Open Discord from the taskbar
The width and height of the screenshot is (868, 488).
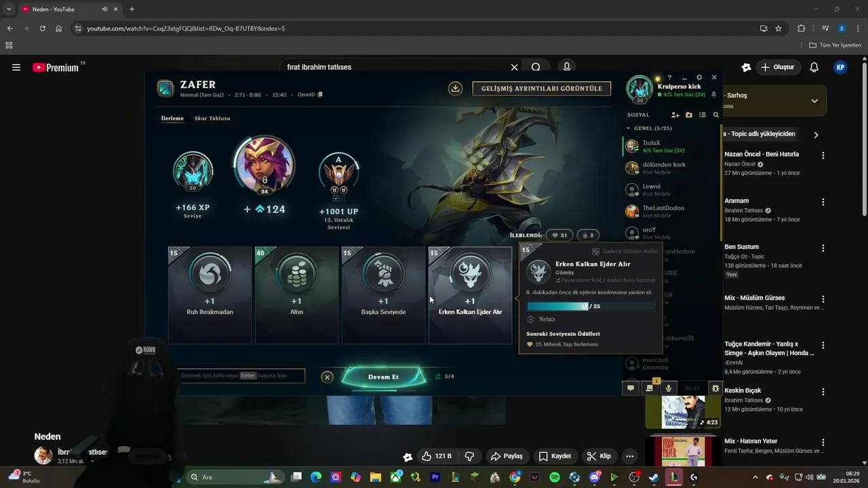pyautogui.click(x=594, y=477)
